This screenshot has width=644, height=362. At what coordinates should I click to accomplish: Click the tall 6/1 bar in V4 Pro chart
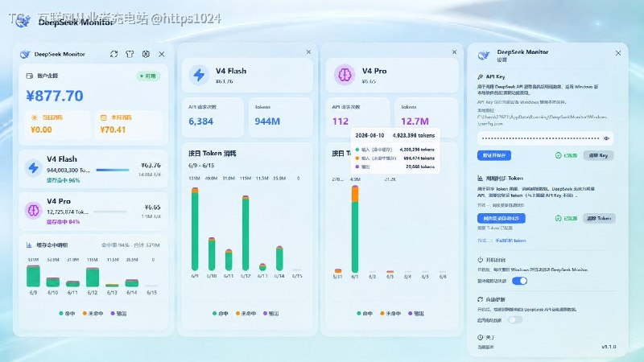[355, 228]
